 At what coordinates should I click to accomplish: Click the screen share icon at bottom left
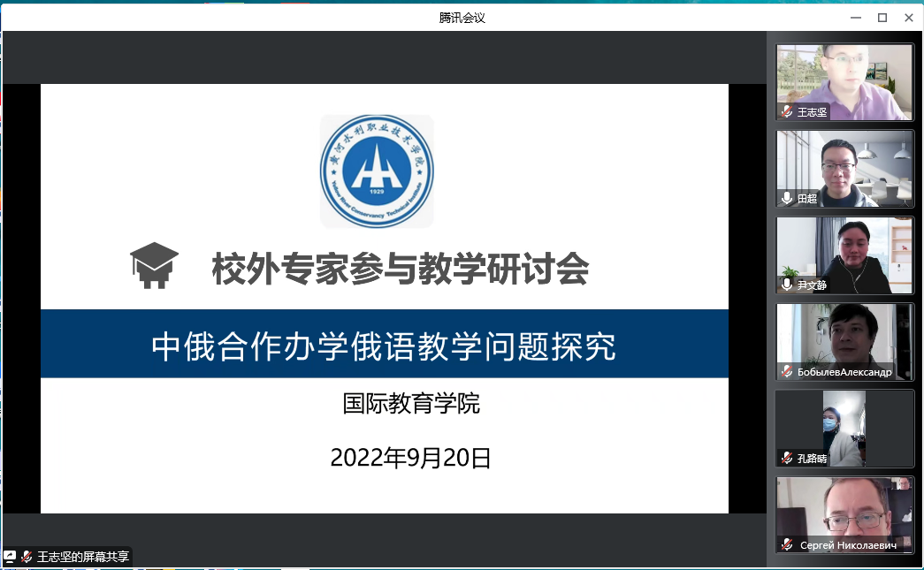click(x=10, y=557)
